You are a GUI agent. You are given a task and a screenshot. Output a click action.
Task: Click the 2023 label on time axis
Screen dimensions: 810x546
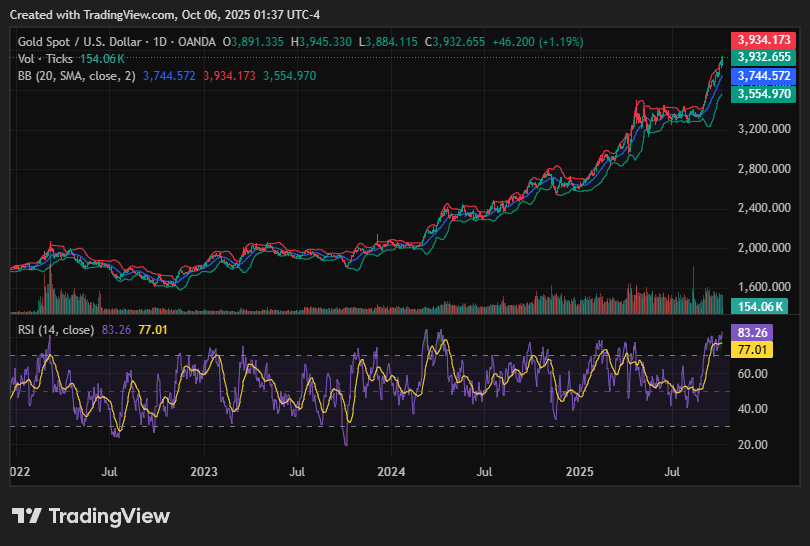click(203, 469)
